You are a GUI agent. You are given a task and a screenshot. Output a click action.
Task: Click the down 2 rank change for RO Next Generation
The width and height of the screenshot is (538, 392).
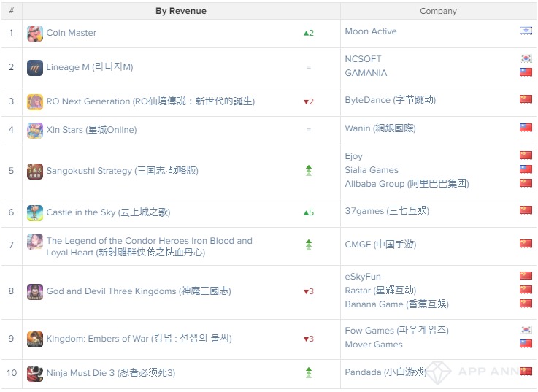tap(309, 101)
